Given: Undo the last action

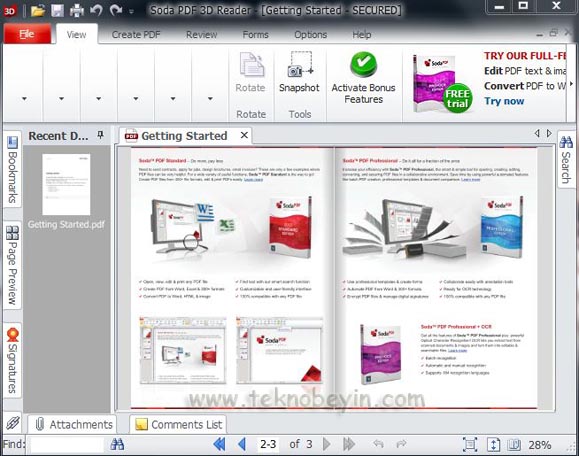Looking at the screenshot, I should point(96,10).
